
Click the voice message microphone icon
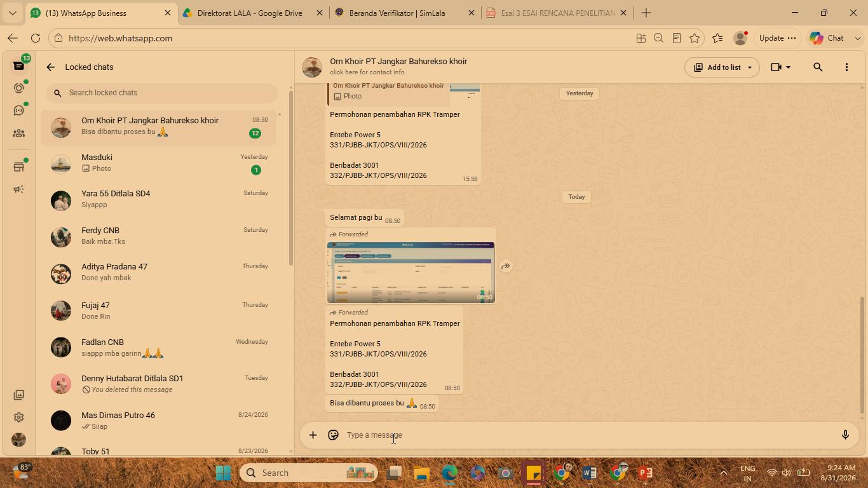tap(845, 435)
